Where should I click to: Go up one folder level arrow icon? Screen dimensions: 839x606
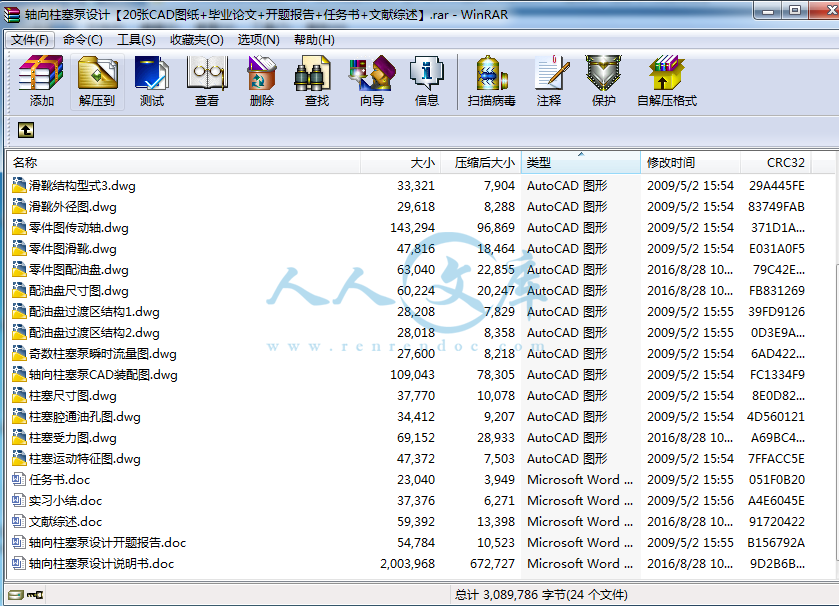26,130
